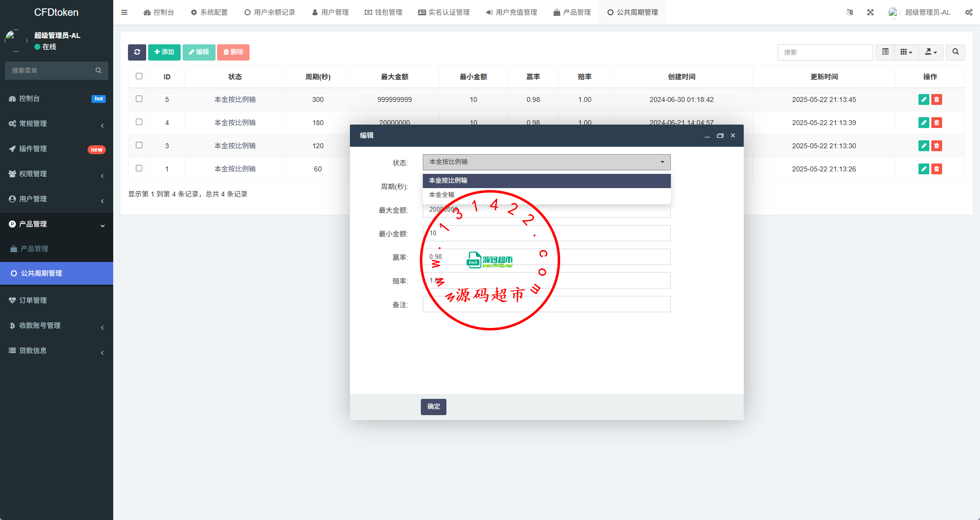Click the table view toggle icon
The width and height of the screenshot is (980, 520).
tap(885, 52)
